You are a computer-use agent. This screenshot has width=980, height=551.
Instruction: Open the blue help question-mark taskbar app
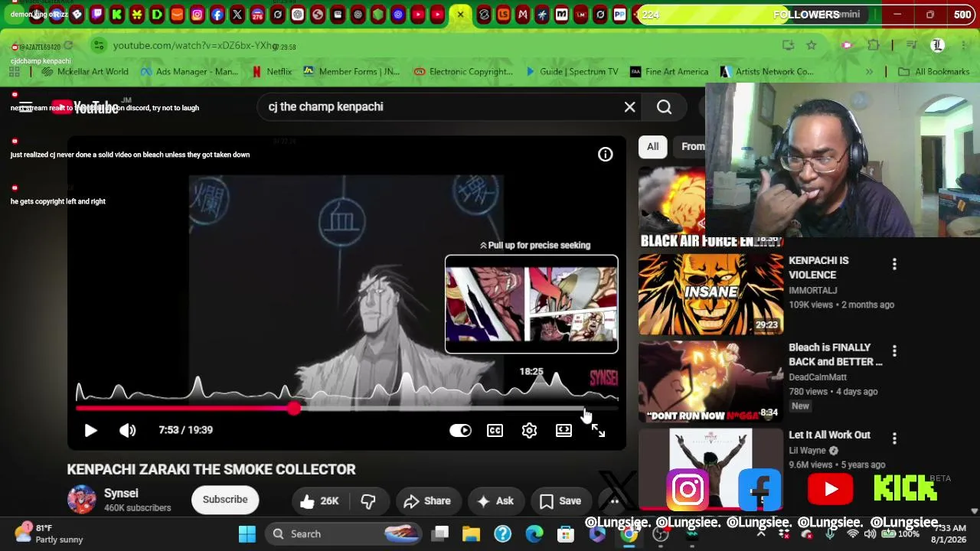click(502, 534)
